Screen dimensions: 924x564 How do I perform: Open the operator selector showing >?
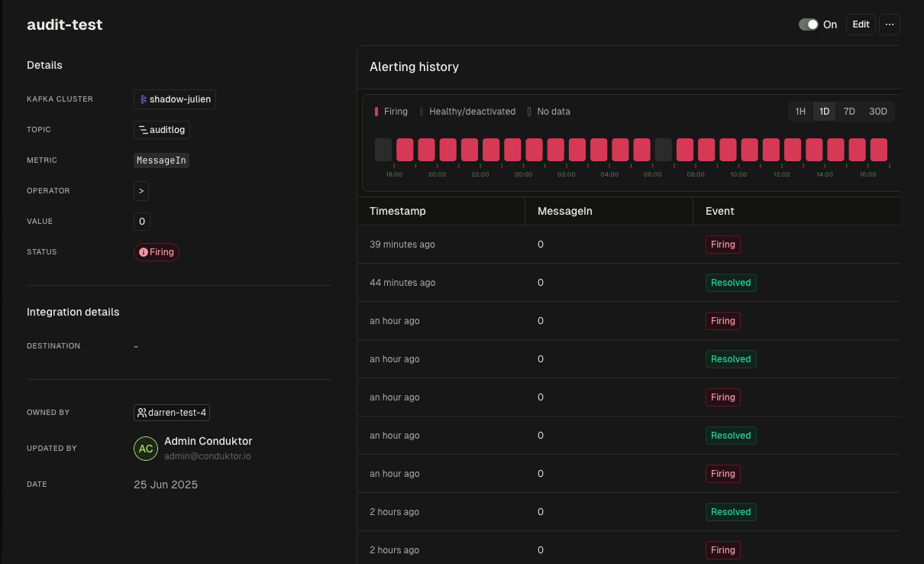coord(141,190)
